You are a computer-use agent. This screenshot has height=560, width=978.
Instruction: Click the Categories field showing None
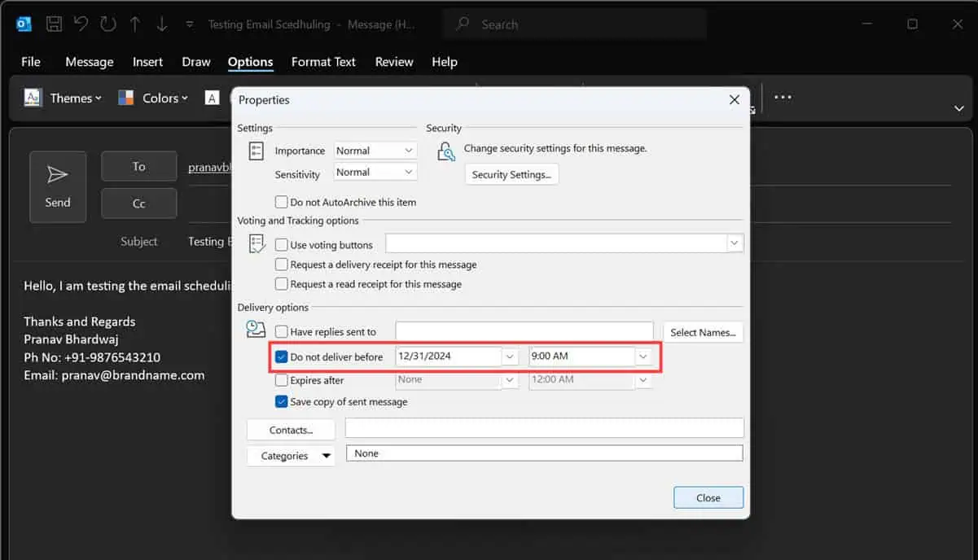545,453
